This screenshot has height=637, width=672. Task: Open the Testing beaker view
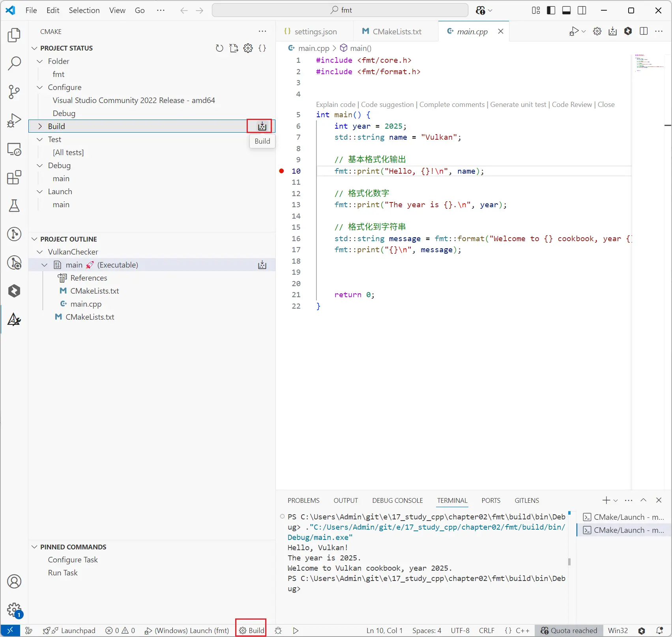point(14,206)
